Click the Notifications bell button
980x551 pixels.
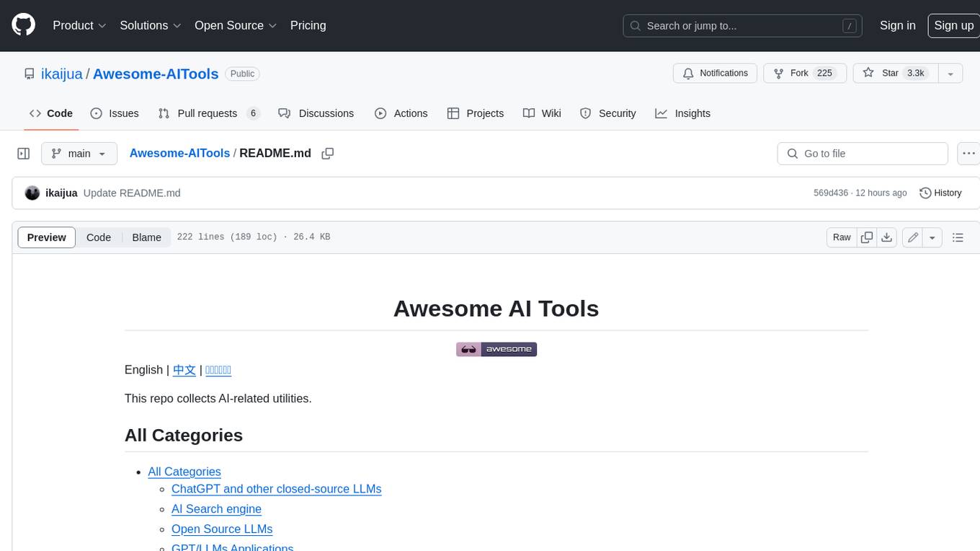(715, 74)
